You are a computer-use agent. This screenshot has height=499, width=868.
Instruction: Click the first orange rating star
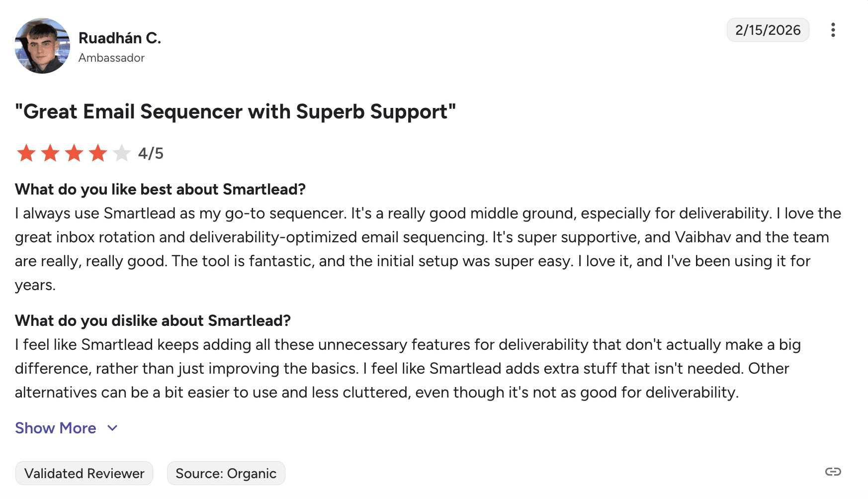(x=26, y=153)
